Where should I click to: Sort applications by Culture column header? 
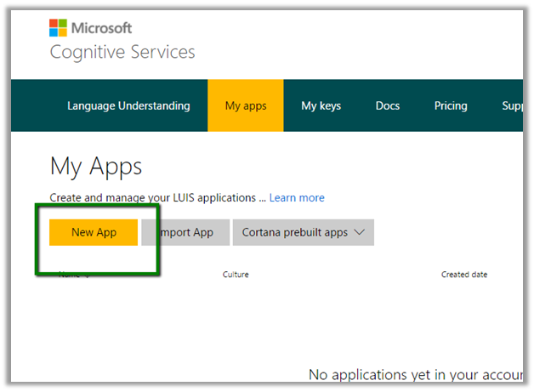pyautogui.click(x=236, y=275)
